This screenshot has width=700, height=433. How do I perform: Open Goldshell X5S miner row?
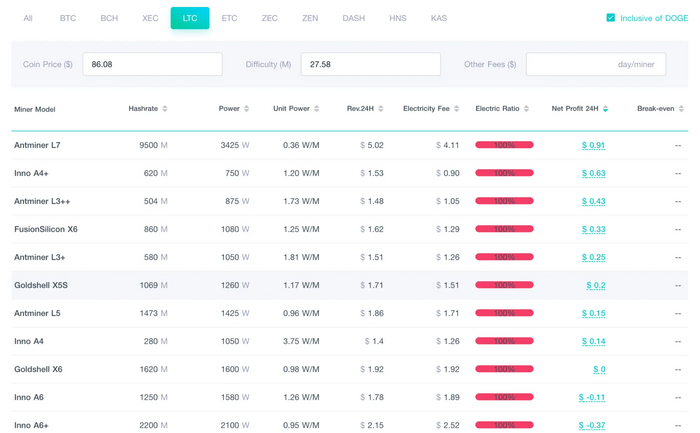click(x=41, y=285)
